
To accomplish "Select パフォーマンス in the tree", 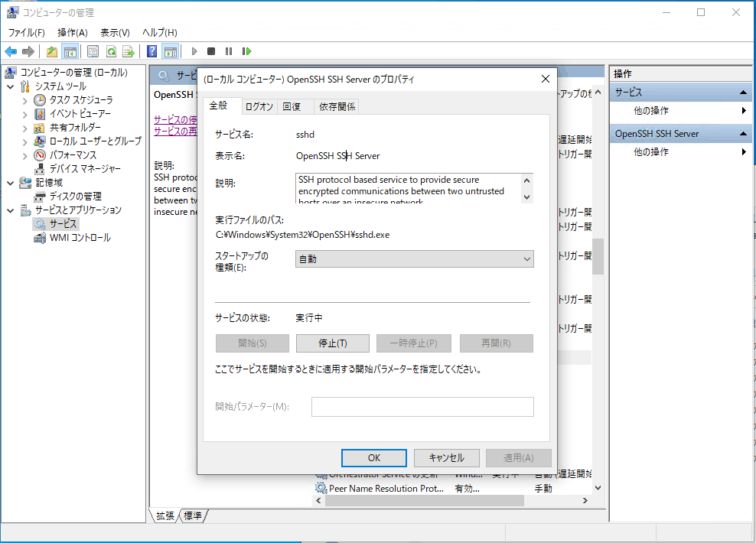I will (x=73, y=155).
